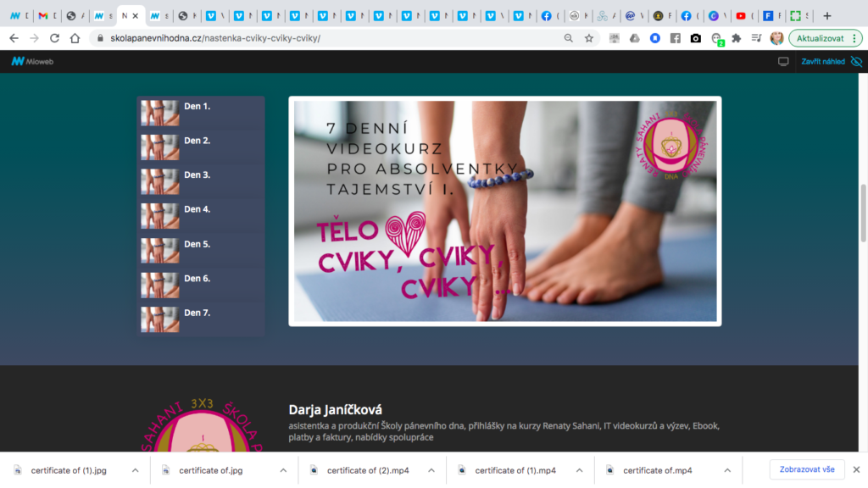This screenshot has height=488, width=868.
Task: Go back to the previous page
Action: 14,38
